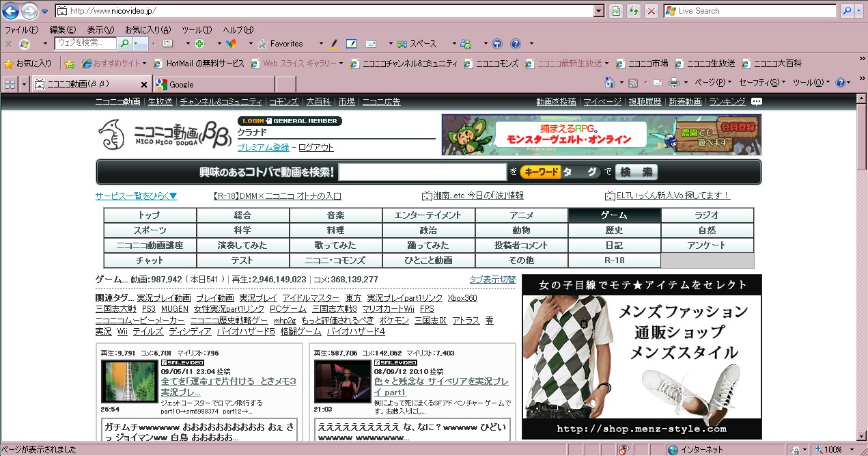Open the ファイル(F) menu
The height and width of the screenshot is (456, 868).
click(21, 30)
